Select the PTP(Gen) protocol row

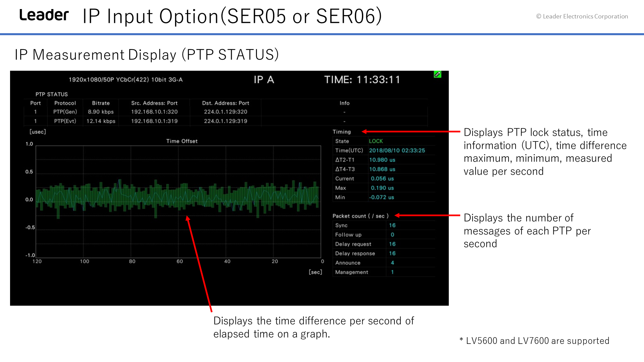coord(225,112)
